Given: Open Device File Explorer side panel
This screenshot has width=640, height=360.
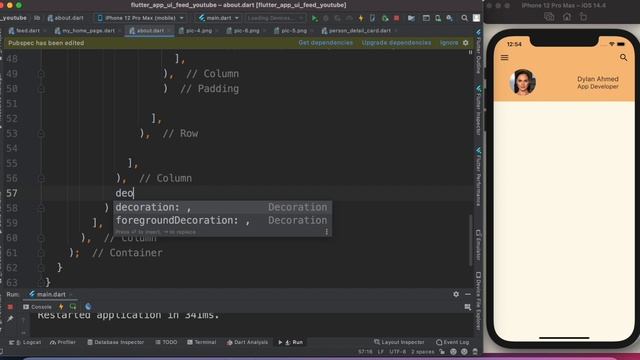Looking at the screenshot, I should point(478,301).
